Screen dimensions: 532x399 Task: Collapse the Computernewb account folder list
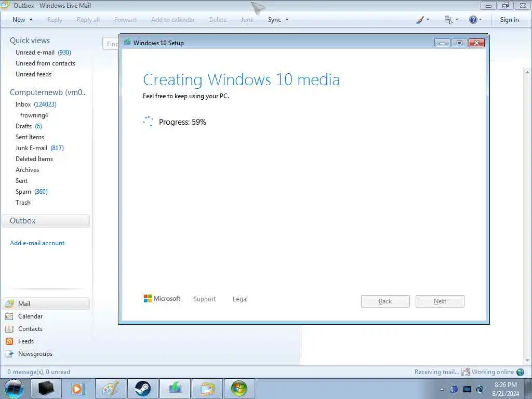[x=48, y=92]
